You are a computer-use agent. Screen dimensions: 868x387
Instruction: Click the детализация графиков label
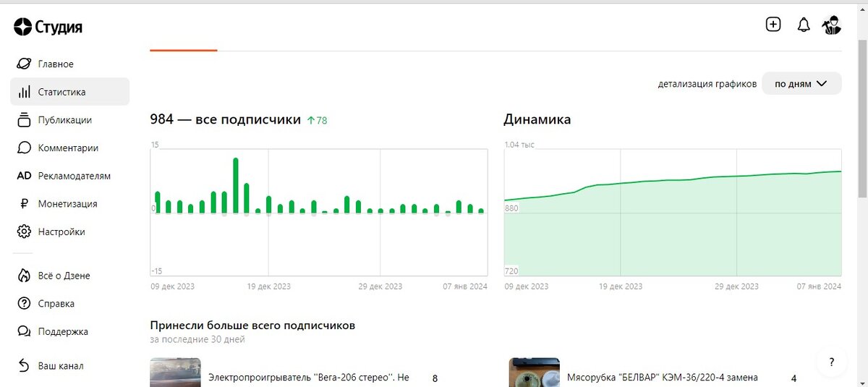pos(707,84)
